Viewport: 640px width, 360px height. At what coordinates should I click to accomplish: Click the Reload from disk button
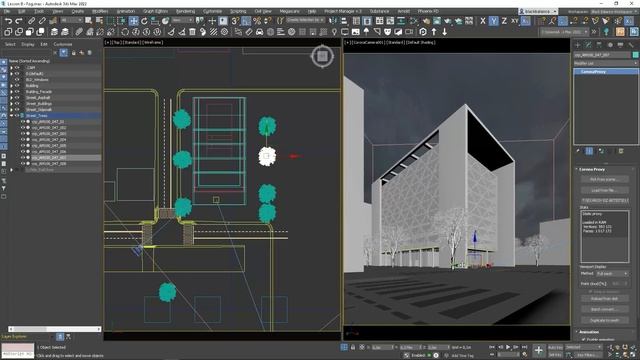[x=604, y=299]
